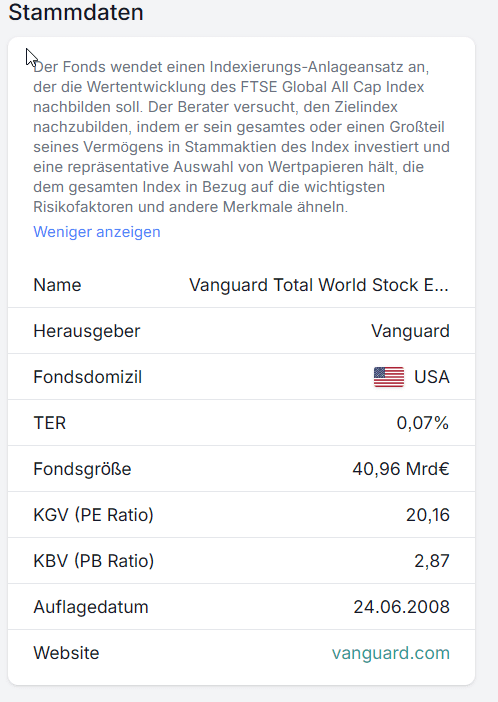Click the Vanguard publisher value
This screenshot has width=498, height=702.
coord(410,331)
